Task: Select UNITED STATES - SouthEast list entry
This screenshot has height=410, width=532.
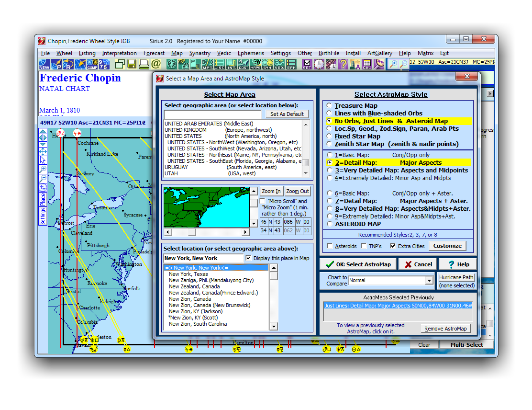Action: (233, 161)
